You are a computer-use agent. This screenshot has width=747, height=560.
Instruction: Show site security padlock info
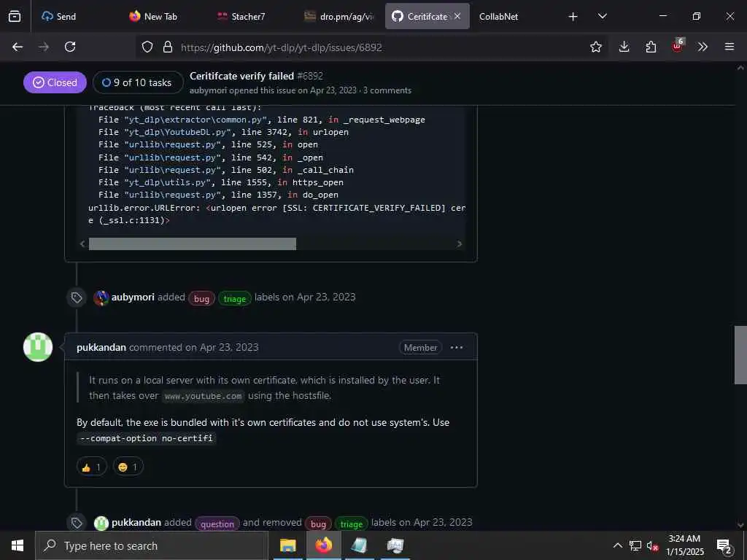pos(167,47)
